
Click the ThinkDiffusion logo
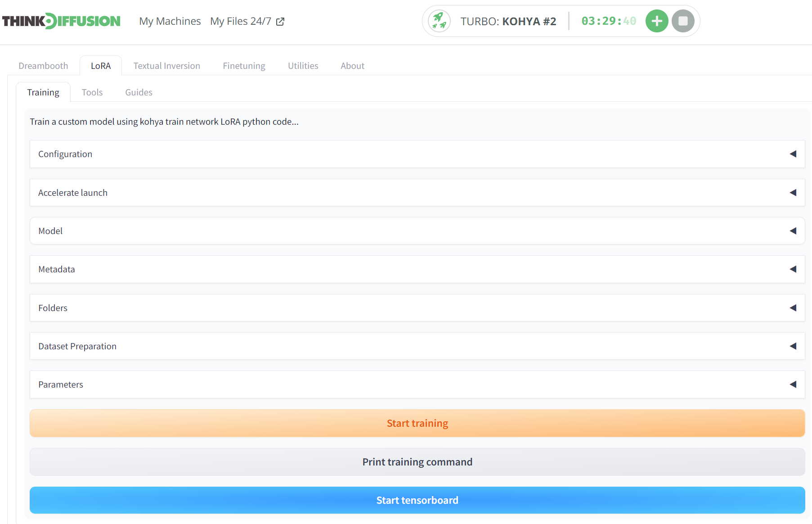(x=61, y=21)
